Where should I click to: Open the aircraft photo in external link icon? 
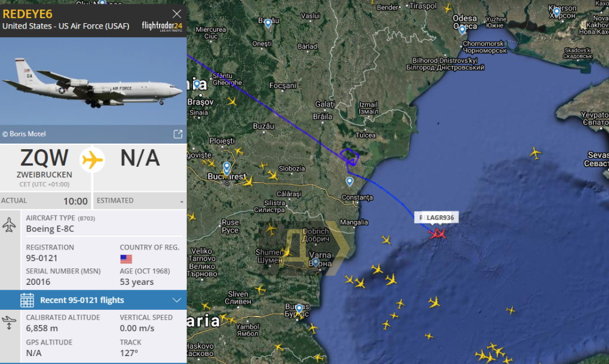(178, 135)
